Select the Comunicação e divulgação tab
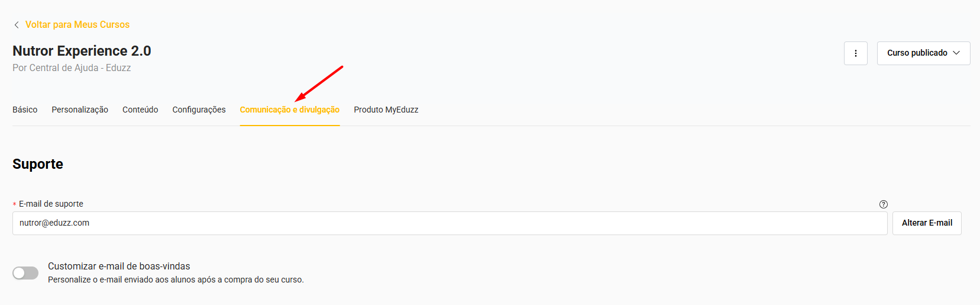 [x=289, y=110]
